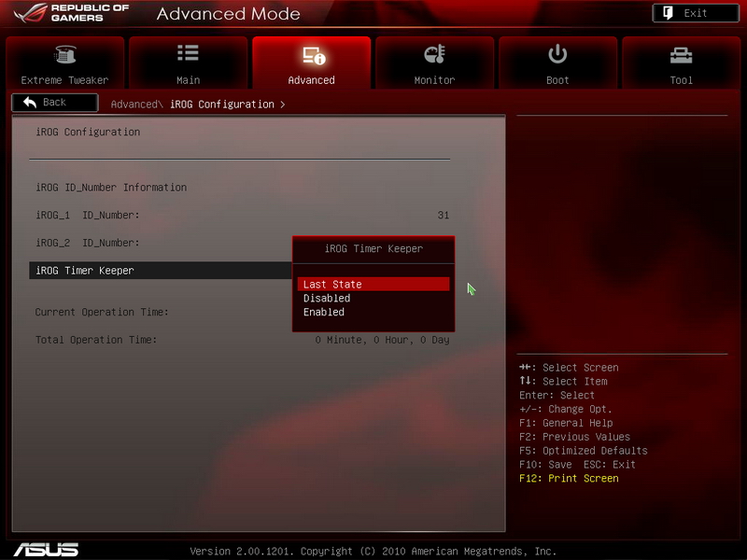Click the version copyright footer text

coord(373,552)
